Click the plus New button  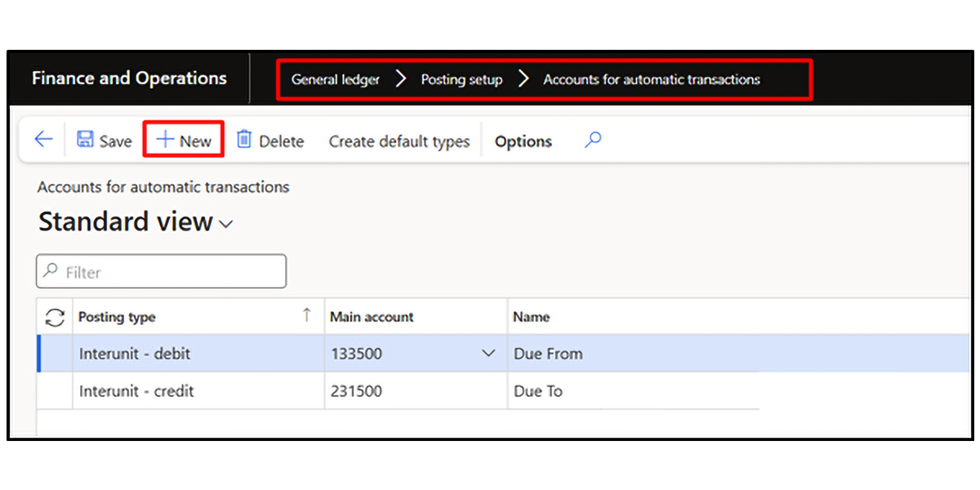tap(184, 140)
